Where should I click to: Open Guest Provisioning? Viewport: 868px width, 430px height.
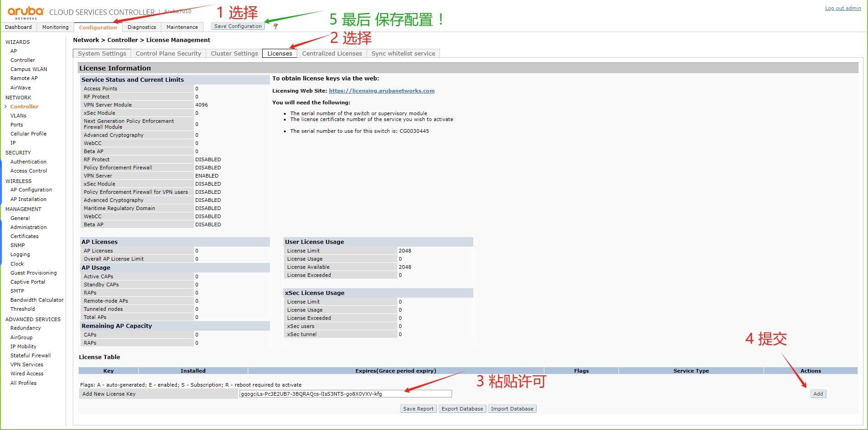point(33,273)
